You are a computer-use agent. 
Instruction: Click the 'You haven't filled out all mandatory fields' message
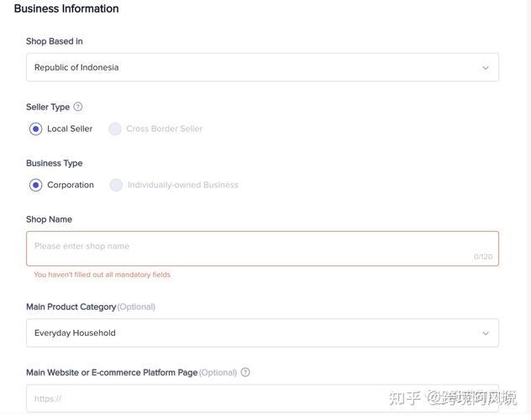[102, 275]
